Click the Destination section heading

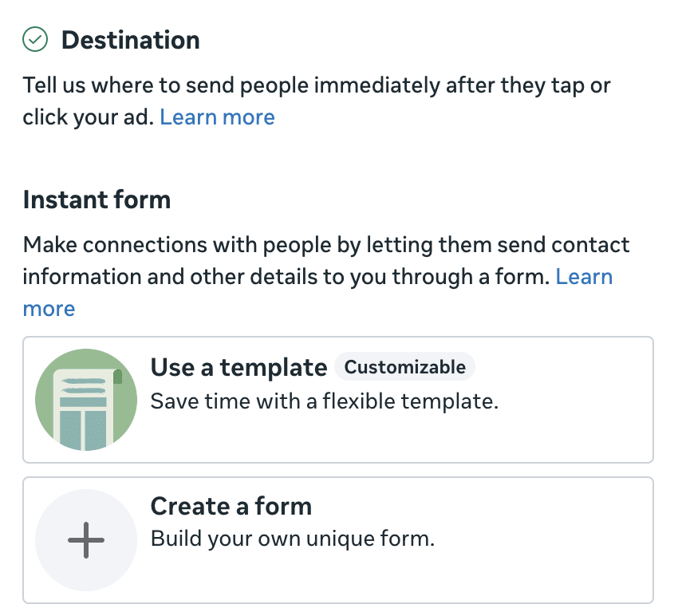(x=131, y=40)
